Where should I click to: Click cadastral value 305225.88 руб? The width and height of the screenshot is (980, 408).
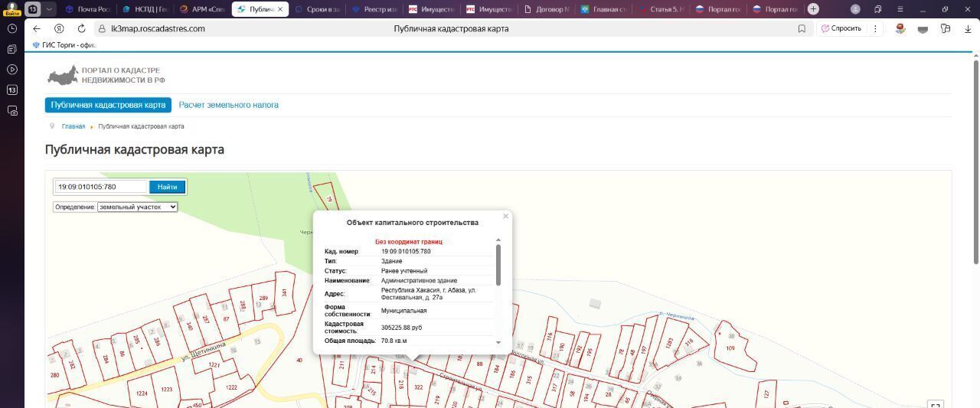401,328
